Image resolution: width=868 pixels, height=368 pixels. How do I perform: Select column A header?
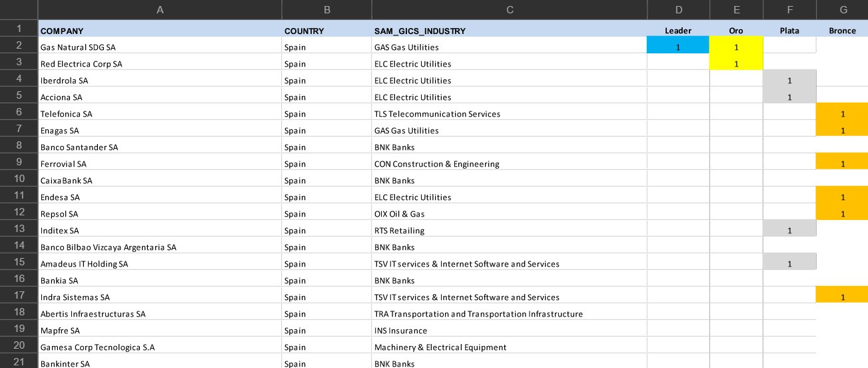[x=160, y=9]
